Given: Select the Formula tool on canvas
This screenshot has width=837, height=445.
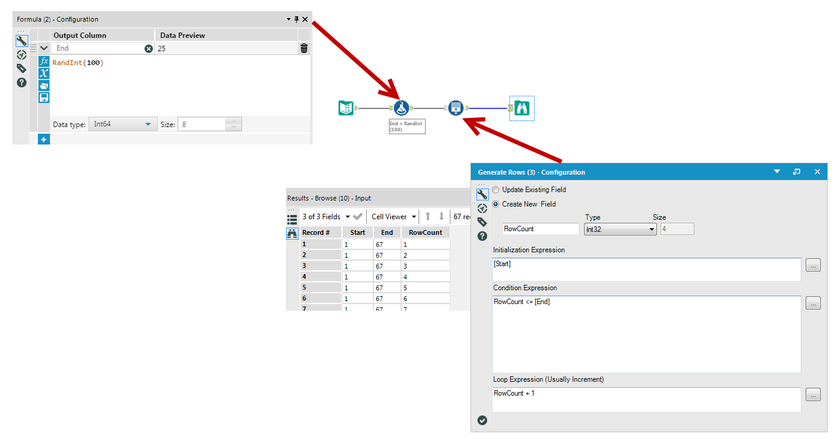Looking at the screenshot, I should 401,108.
